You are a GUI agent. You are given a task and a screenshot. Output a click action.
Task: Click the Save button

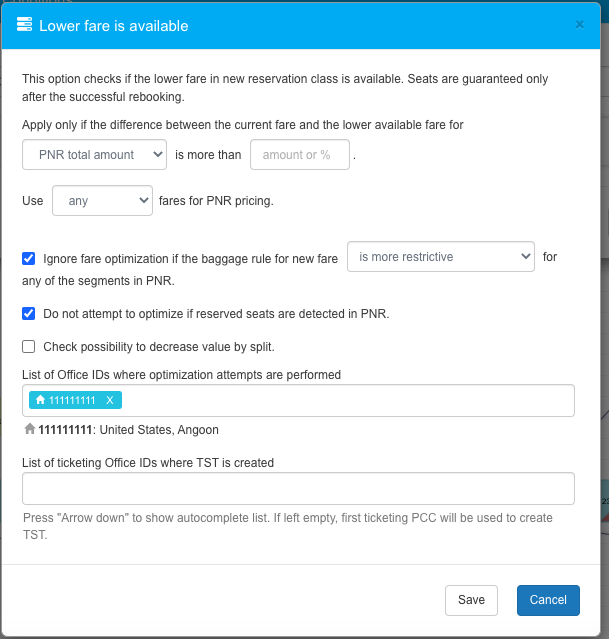tap(471, 600)
